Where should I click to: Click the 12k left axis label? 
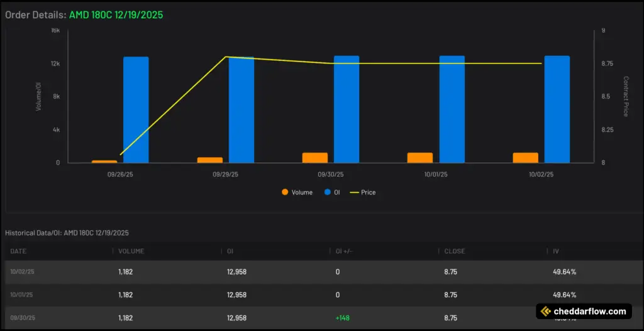[55, 64]
